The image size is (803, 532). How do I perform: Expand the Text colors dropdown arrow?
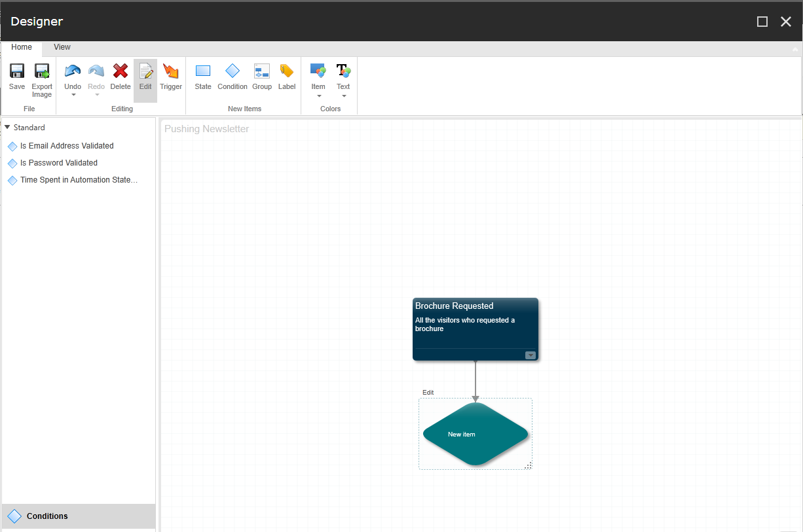pos(344,96)
